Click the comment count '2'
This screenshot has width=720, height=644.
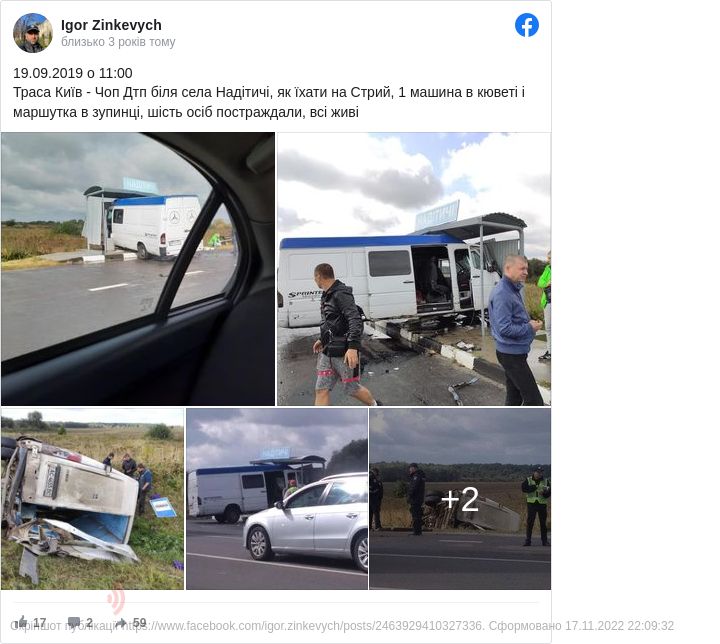(x=89, y=623)
